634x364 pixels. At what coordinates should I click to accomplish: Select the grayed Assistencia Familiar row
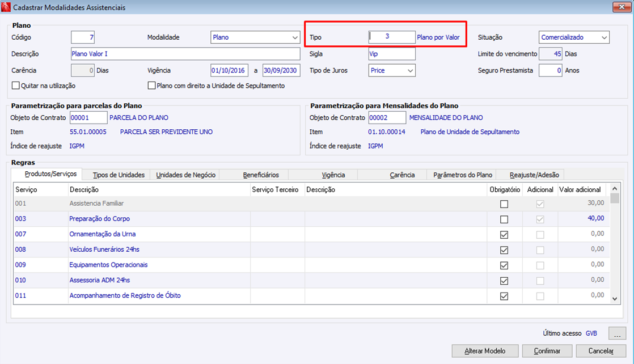click(311, 204)
